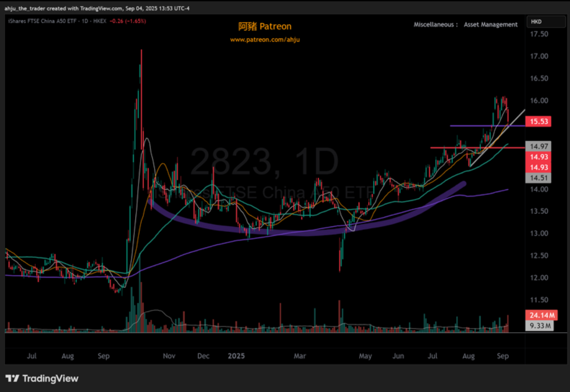Click the iShares FTSE China A50 ETF symbol title
Image resolution: width=570 pixels, height=392 pixels.
pos(43,21)
